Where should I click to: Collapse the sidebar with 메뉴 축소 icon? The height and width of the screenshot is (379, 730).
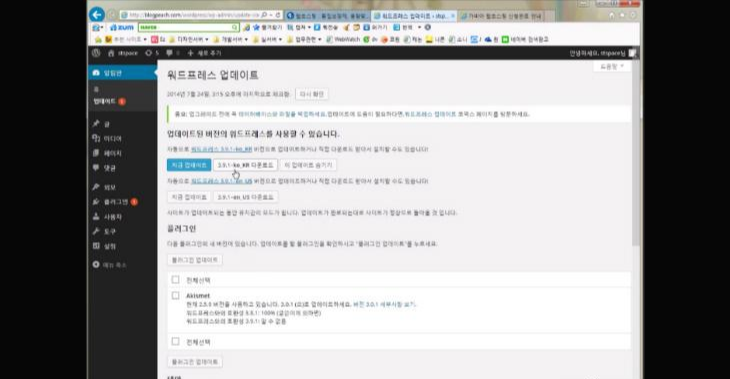[x=96, y=264]
